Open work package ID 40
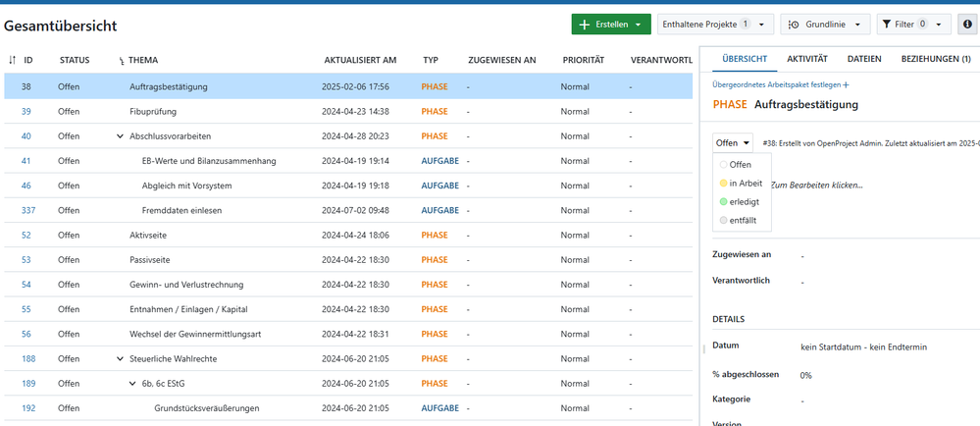This screenshot has height=426, width=980. (x=26, y=135)
